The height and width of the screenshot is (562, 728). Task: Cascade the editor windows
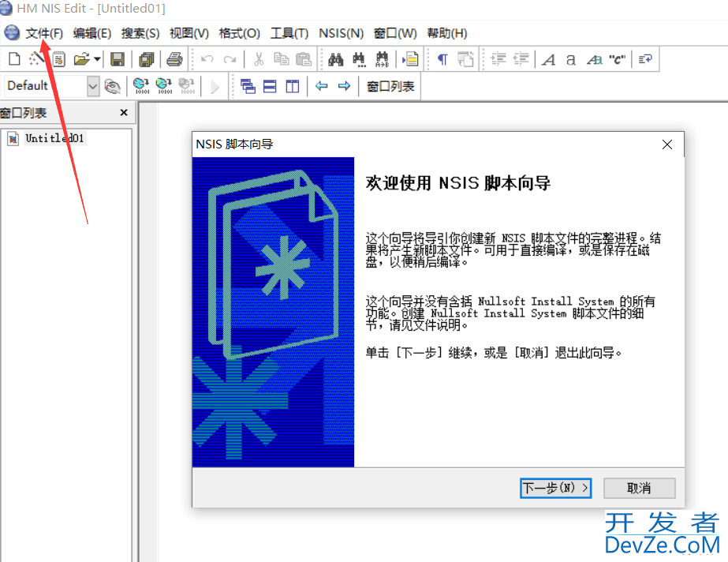pyautogui.click(x=248, y=86)
